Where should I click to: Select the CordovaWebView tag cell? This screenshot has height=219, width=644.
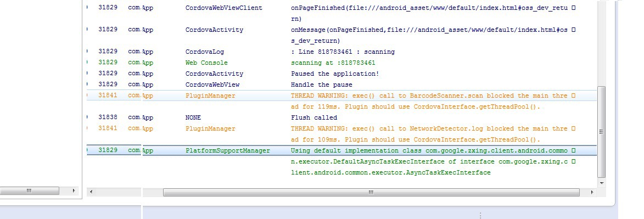212,85
